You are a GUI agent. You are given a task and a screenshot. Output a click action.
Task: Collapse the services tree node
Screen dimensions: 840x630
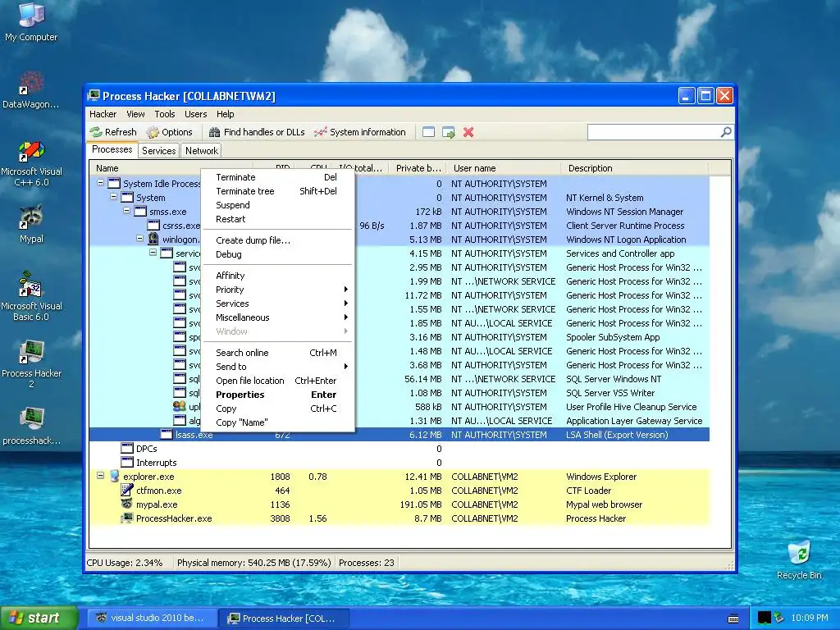pyautogui.click(x=153, y=253)
